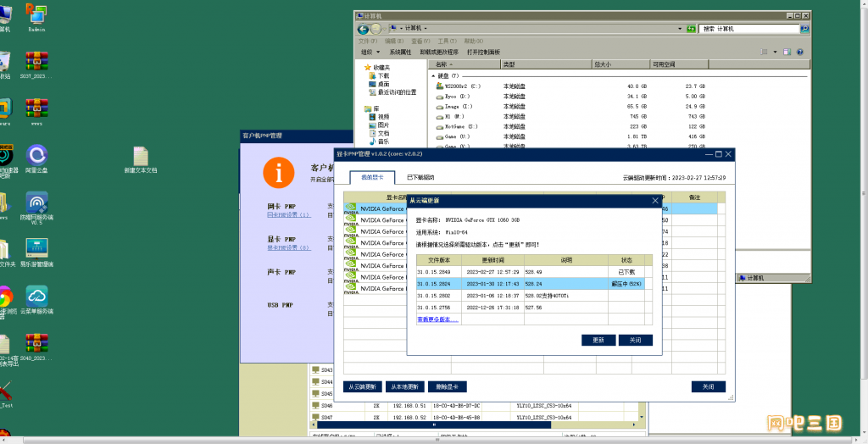Viewport: 868px width, 444px height.
Task: Click the 从云端更新 button
Action: (363, 387)
